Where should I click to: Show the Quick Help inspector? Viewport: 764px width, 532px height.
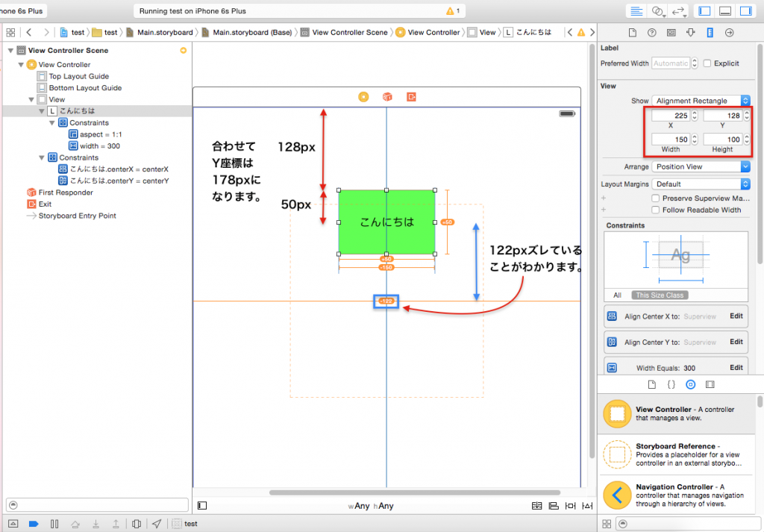(651, 32)
